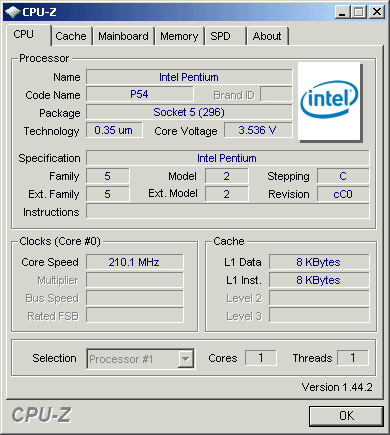Click the empty Multiplier field

pos(135,280)
